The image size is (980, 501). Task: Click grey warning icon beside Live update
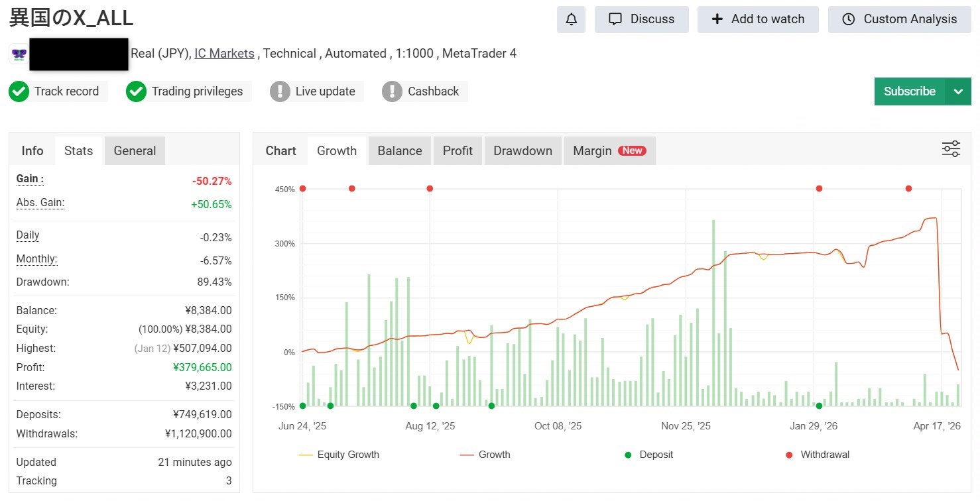tap(280, 91)
